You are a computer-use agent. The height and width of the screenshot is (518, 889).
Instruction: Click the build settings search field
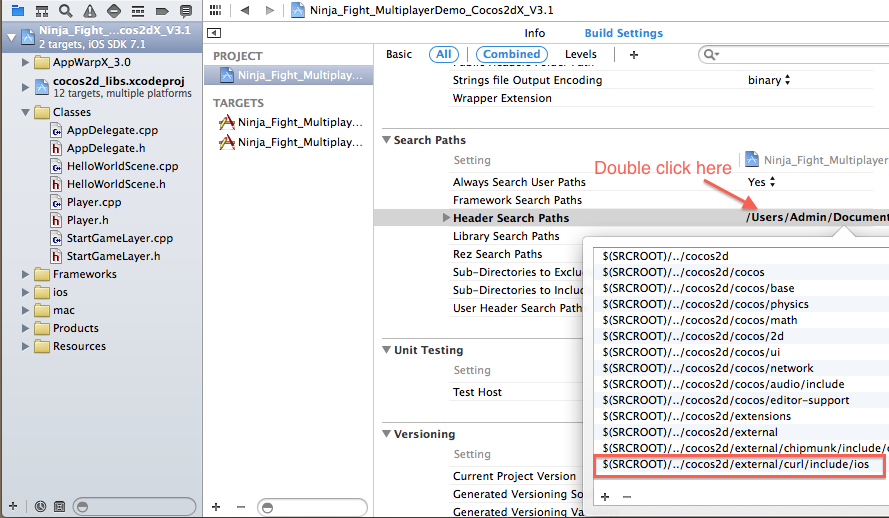(x=794, y=54)
